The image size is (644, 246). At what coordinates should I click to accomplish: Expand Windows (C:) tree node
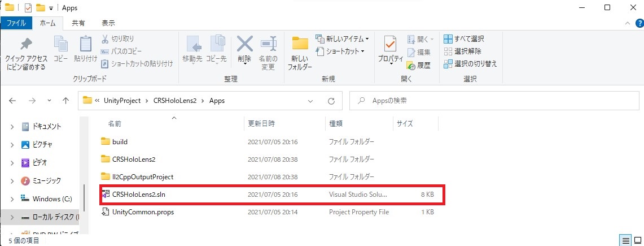(x=12, y=199)
